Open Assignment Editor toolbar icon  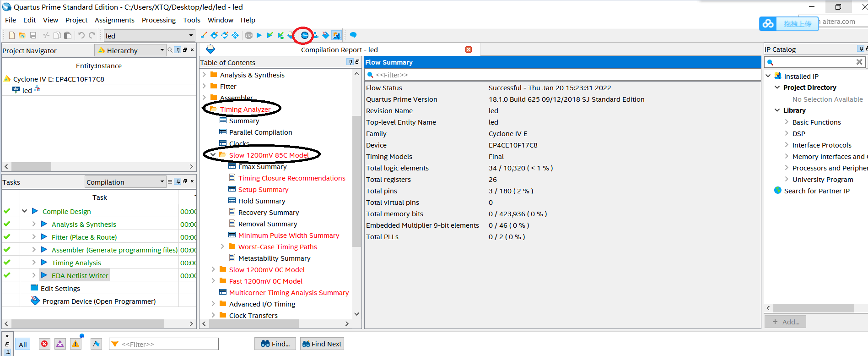(x=214, y=35)
